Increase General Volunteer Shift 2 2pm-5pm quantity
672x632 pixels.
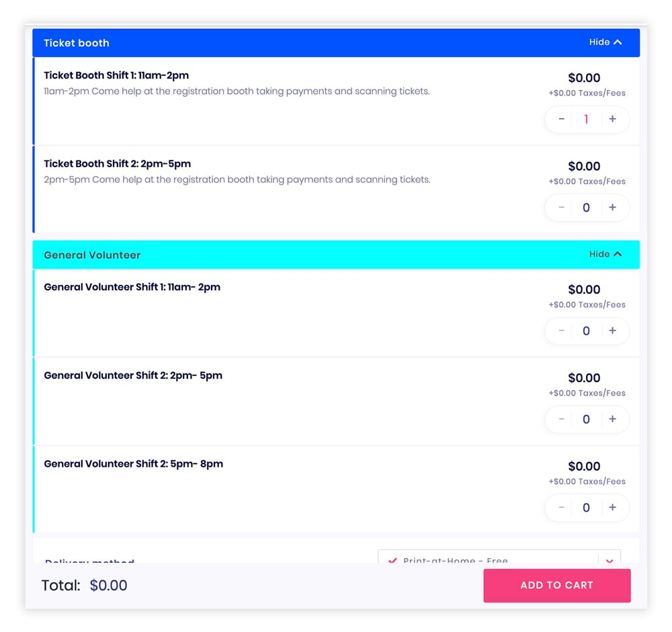(x=612, y=419)
